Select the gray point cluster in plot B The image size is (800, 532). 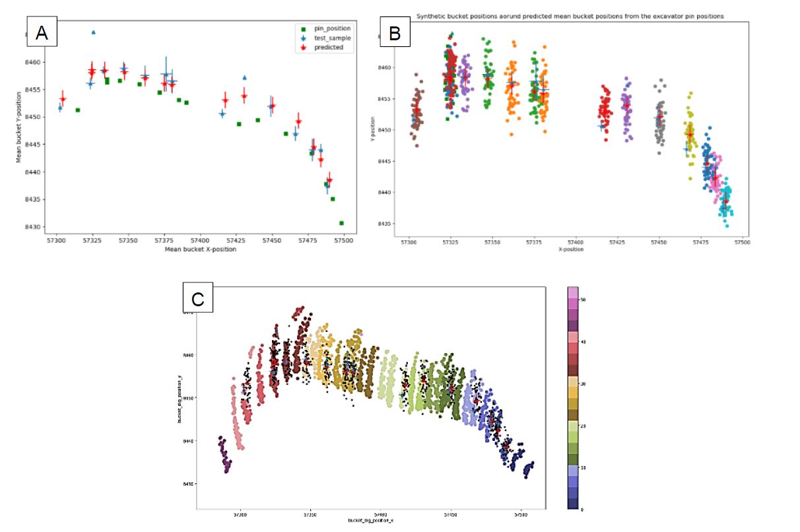coord(659,117)
